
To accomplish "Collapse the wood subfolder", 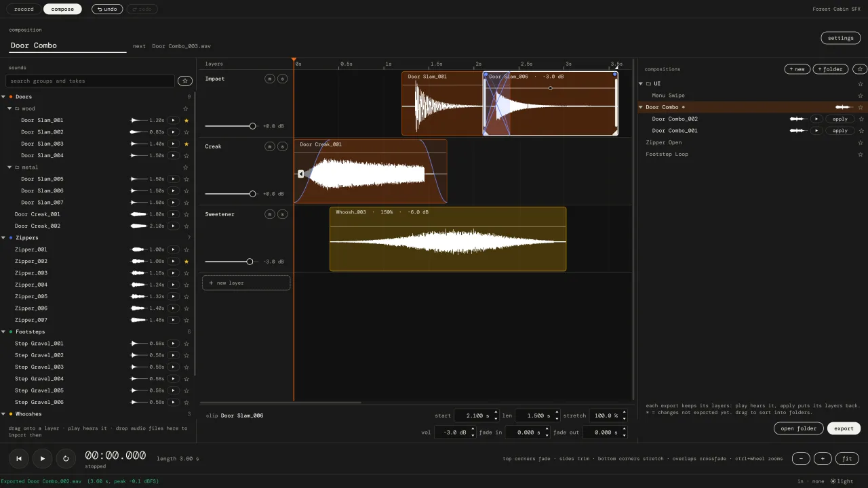I will pos(9,108).
